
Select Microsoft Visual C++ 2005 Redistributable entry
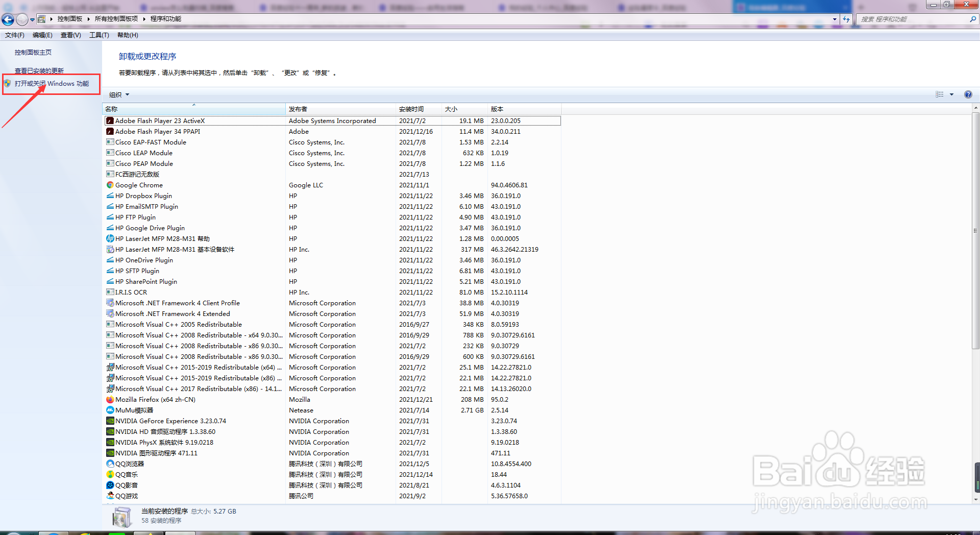(x=333, y=325)
